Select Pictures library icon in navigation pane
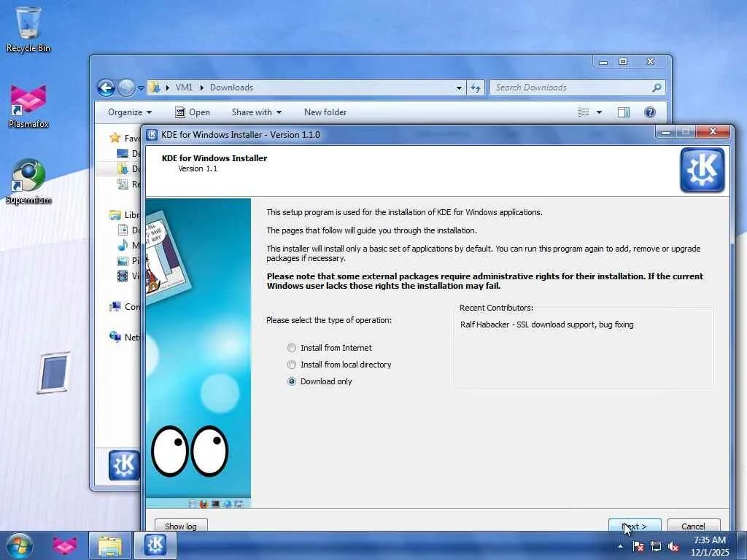This screenshot has height=560, width=747. point(123,260)
